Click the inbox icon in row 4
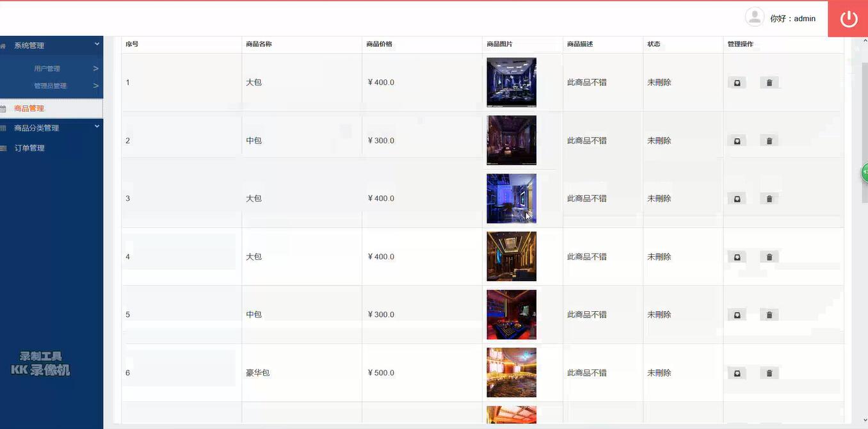 click(737, 257)
